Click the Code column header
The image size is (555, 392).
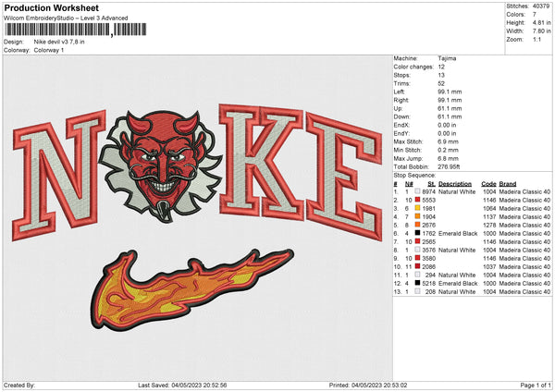(x=488, y=184)
